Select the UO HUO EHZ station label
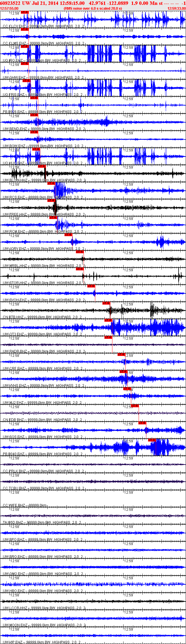186x644 pixels. tap(14, 163)
